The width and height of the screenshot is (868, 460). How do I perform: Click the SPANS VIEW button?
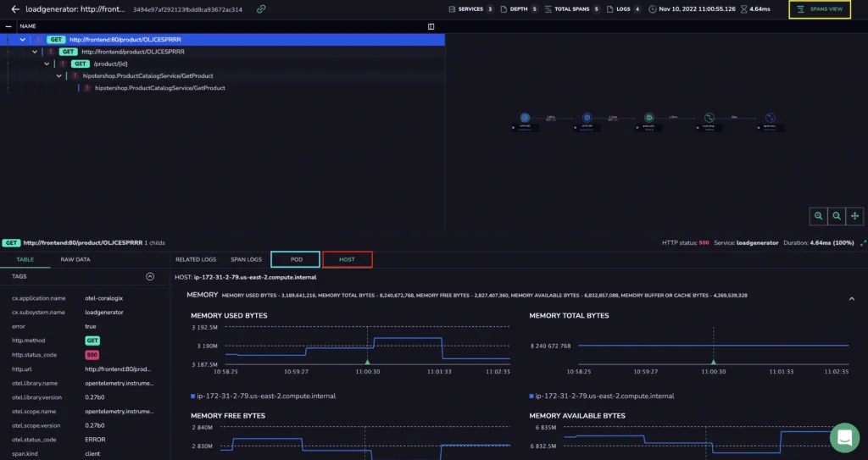[x=820, y=9]
